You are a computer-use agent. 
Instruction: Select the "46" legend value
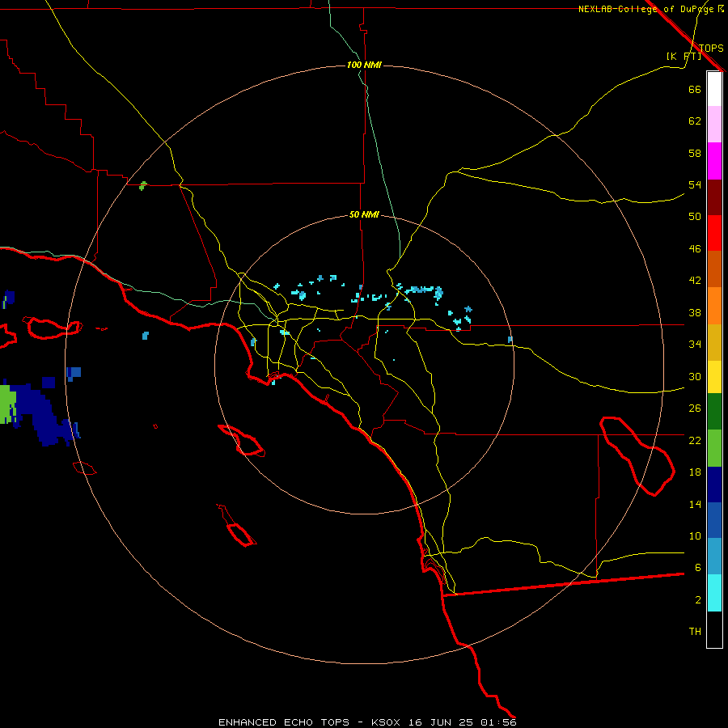point(695,249)
